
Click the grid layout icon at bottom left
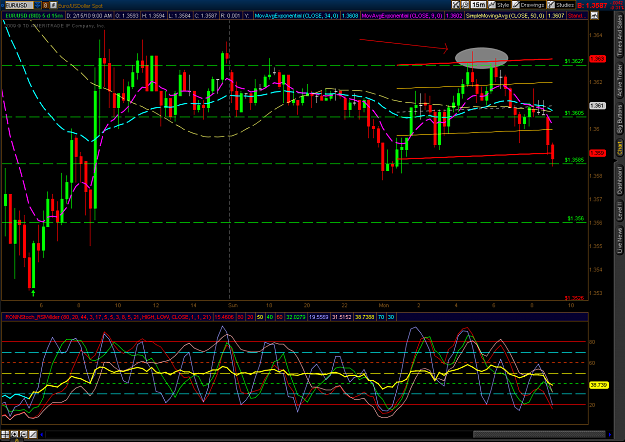coord(5,434)
